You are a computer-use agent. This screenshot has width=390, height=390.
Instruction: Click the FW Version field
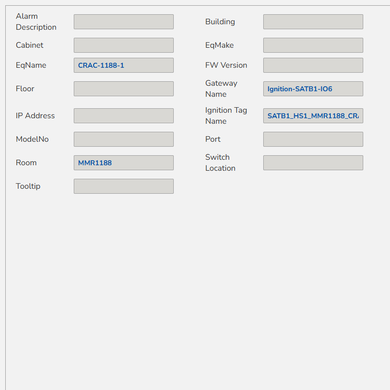coord(313,65)
